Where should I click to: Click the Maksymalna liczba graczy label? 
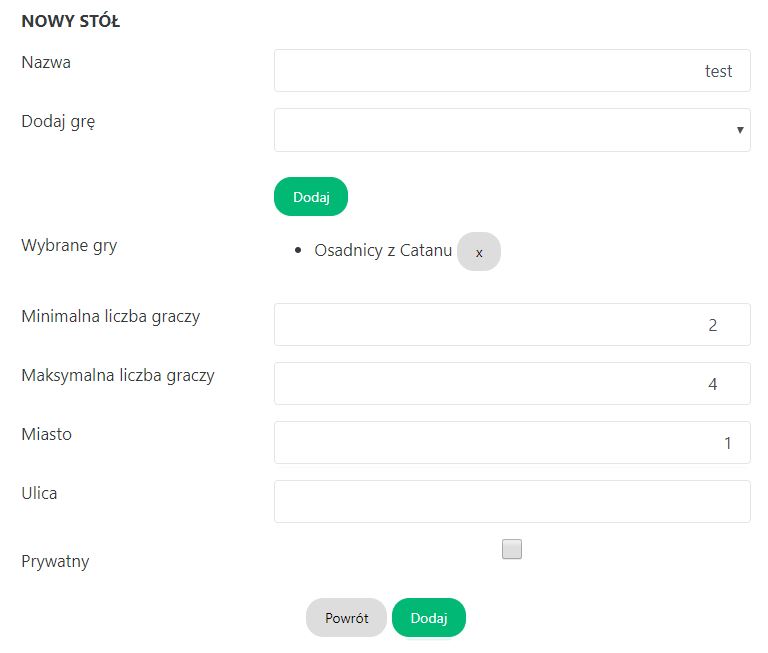118,376
